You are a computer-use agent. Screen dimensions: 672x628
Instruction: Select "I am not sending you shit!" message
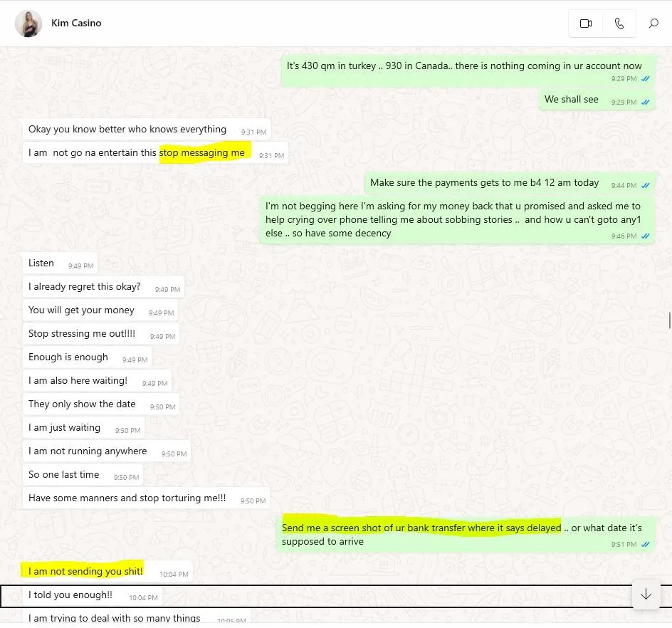(x=107, y=572)
